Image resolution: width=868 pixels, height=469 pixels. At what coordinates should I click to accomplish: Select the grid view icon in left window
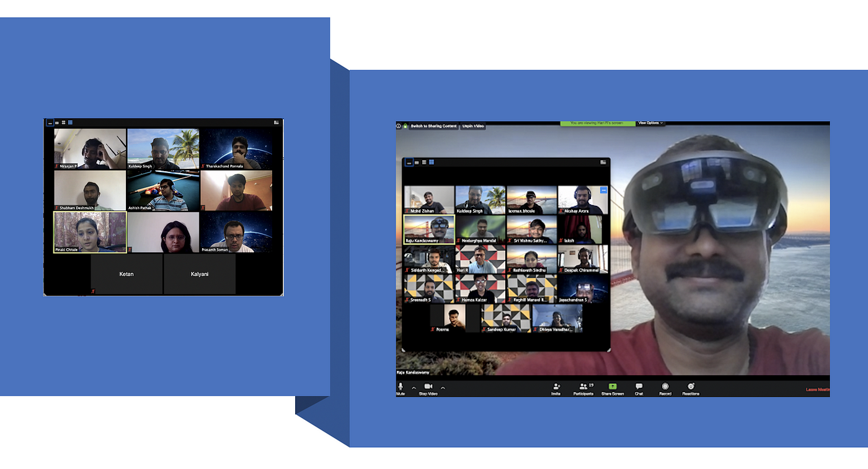(x=70, y=123)
